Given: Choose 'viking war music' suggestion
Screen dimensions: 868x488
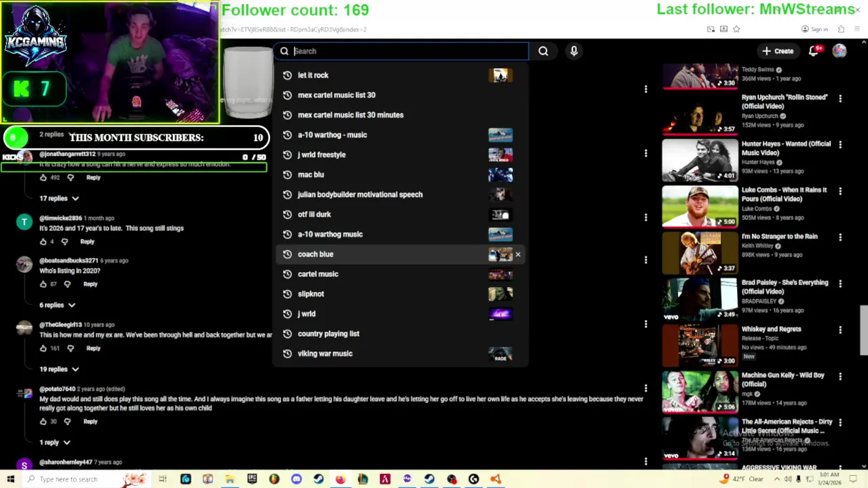Looking at the screenshot, I should pos(400,353).
